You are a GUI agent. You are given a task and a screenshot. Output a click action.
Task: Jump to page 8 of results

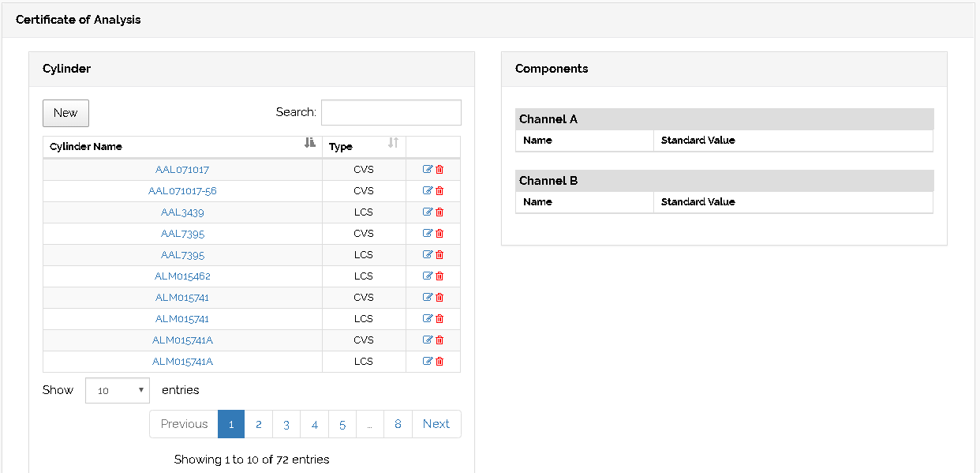coord(398,424)
